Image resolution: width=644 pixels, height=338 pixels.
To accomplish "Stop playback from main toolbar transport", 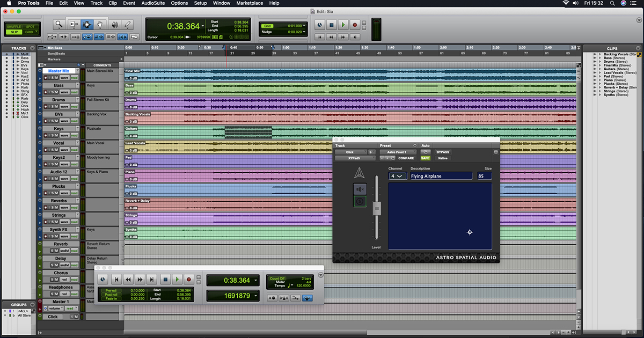I will [331, 25].
